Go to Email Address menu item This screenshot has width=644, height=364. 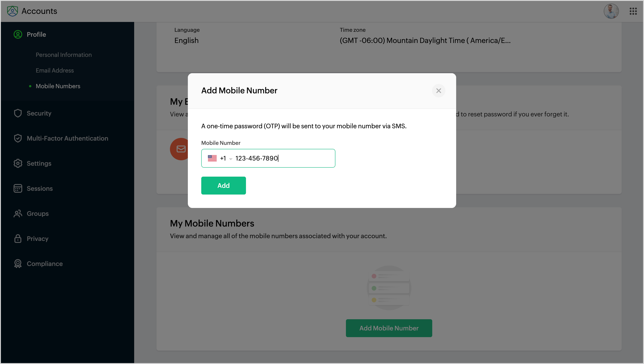pos(55,70)
